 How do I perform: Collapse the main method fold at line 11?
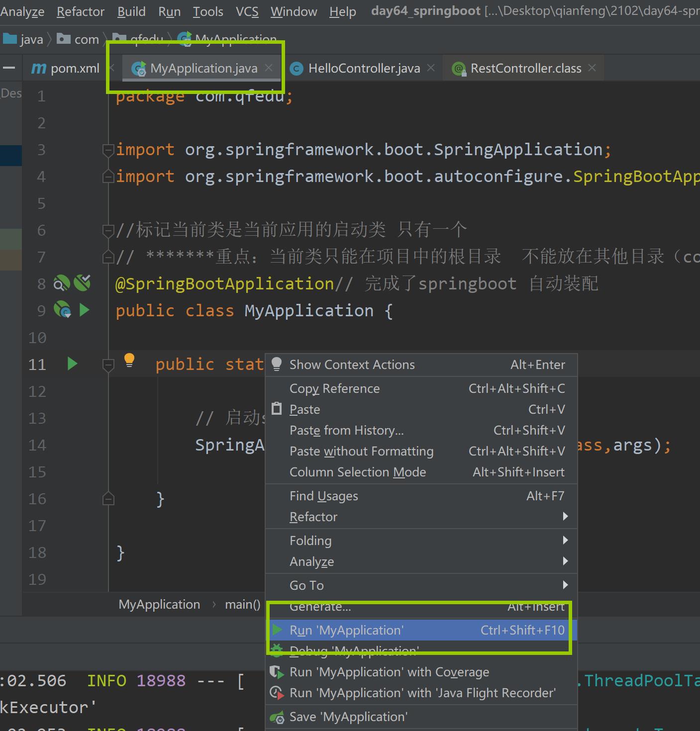[x=108, y=365]
